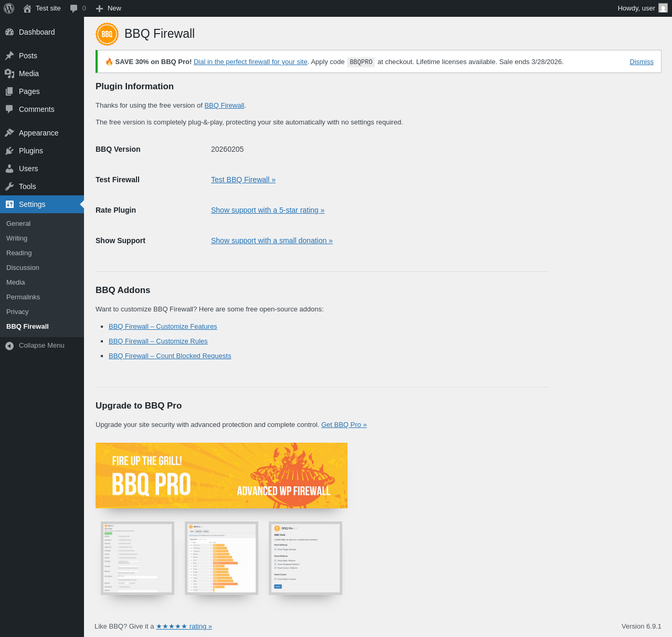Open the bar chart screenshot thumbnail
The width and height of the screenshot is (672, 637).
(x=222, y=558)
